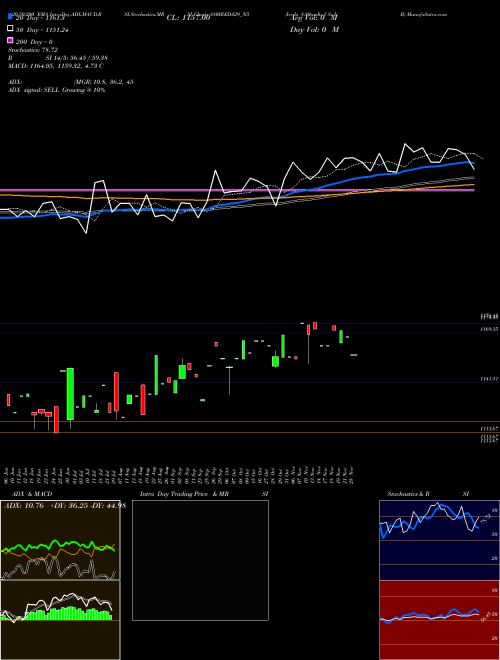Open the 'ADX & MACD' panel title
Viewport: 500px width, 660px height.
point(32,494)
